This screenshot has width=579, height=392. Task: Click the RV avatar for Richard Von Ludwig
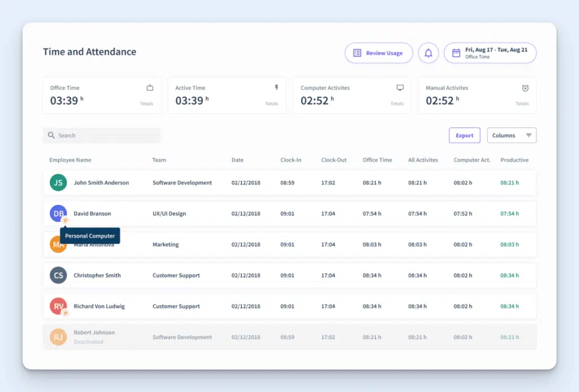(58, 306)
